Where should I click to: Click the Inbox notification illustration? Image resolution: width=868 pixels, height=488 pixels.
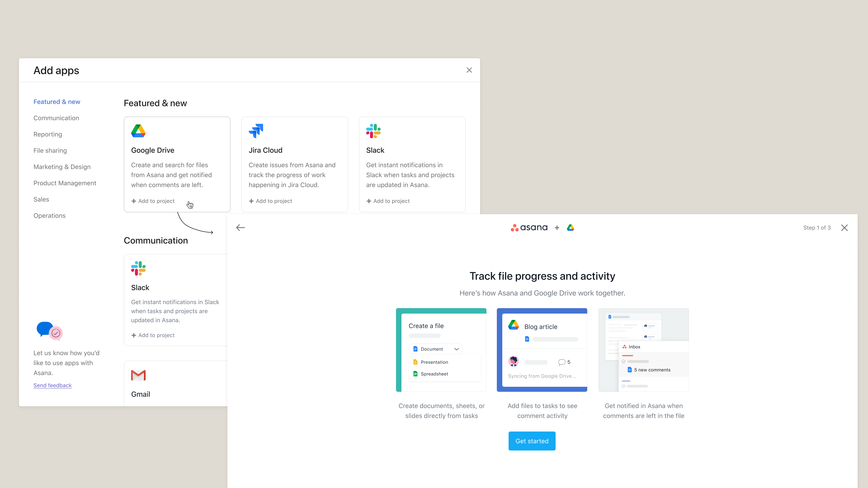click(x=644, y=350)
